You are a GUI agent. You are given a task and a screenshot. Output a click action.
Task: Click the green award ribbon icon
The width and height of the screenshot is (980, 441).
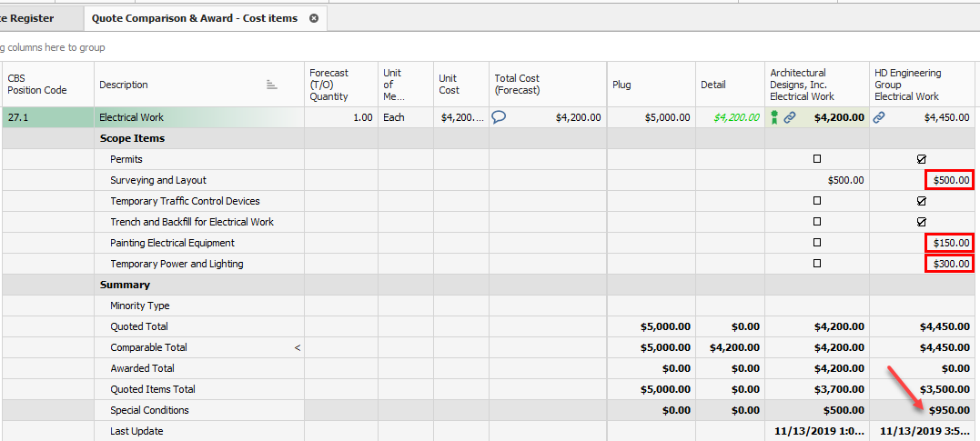[774, 117]
